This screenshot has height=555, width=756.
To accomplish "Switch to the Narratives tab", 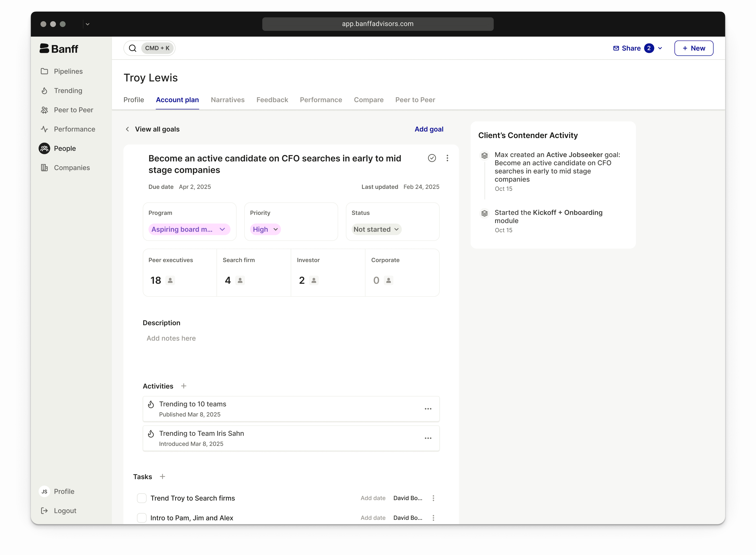I will point(228,100).
